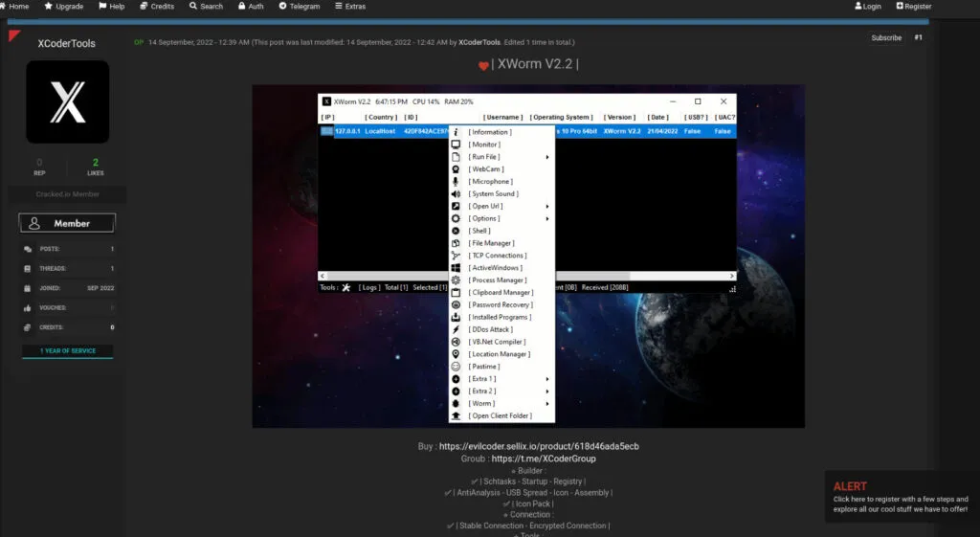The width and height of the screenshot is (980, 537).
Task: Click the Password Recovery icon
Action: [456, 305]
